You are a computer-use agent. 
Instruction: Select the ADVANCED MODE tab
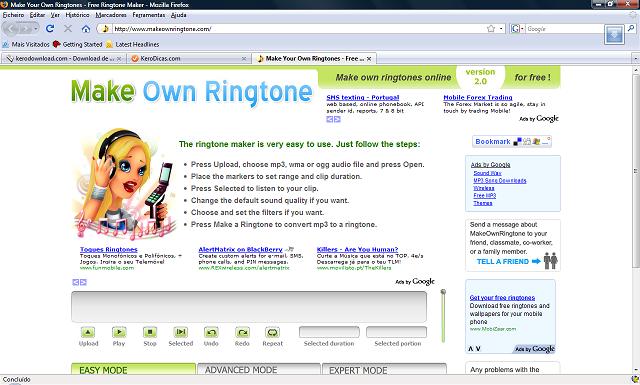pyautogui.click(x=259, y=369)
